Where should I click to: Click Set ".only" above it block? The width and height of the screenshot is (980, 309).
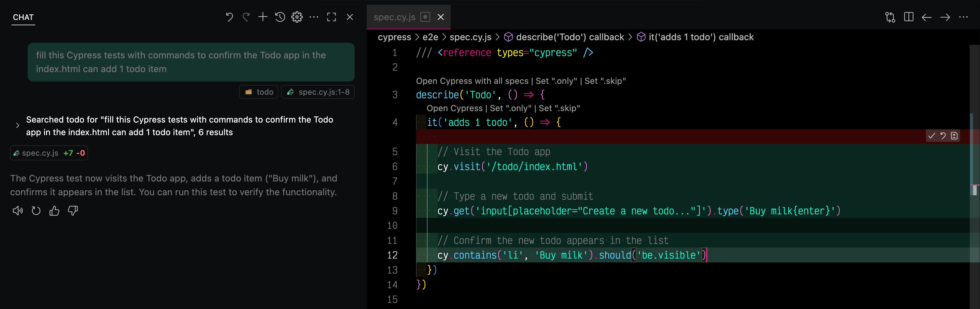(511, 108)
